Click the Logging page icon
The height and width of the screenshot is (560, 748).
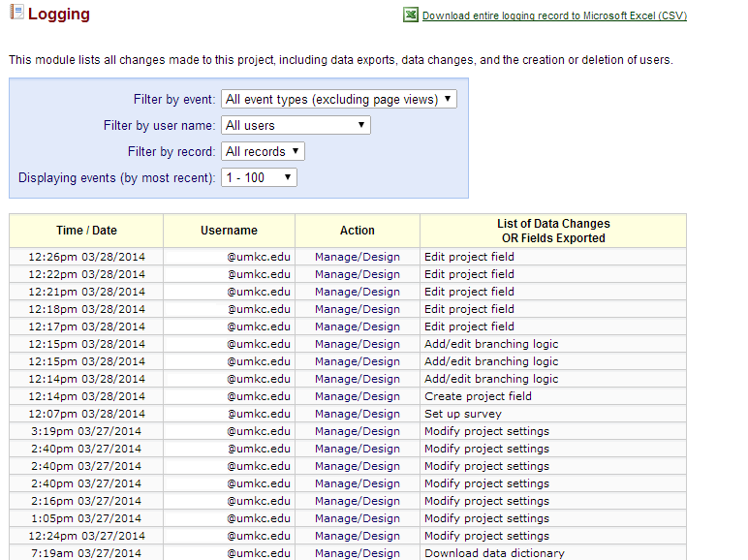pos(16,14)
